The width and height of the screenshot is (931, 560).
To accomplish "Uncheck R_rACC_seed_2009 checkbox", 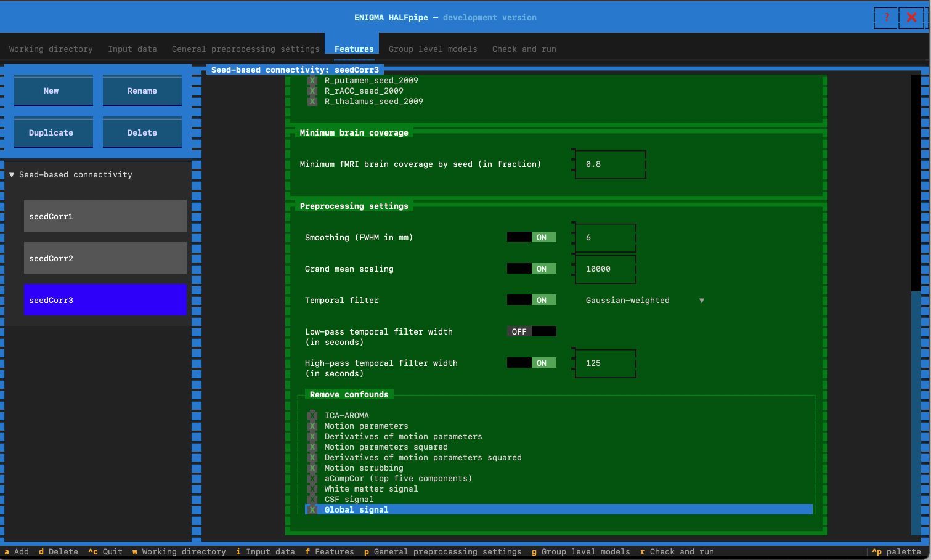I will tap(312, 91).
